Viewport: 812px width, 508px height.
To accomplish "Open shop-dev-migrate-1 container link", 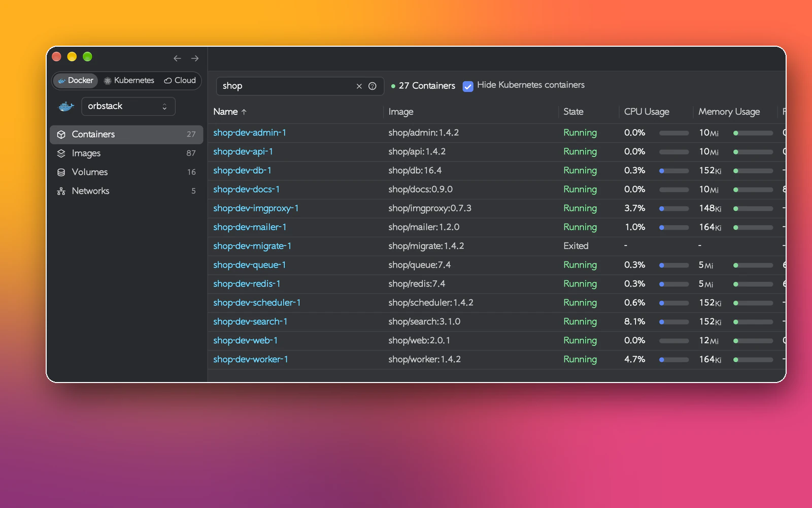I will (x=252, y=246).
